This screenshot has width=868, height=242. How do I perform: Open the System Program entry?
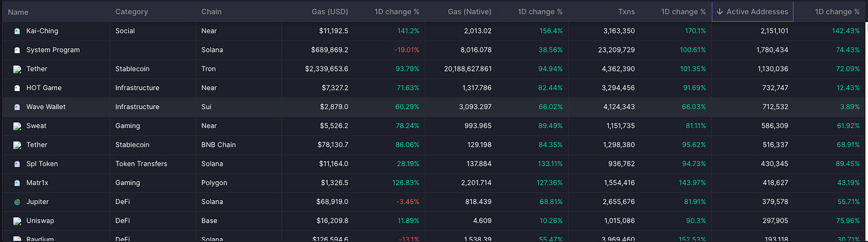53,50
